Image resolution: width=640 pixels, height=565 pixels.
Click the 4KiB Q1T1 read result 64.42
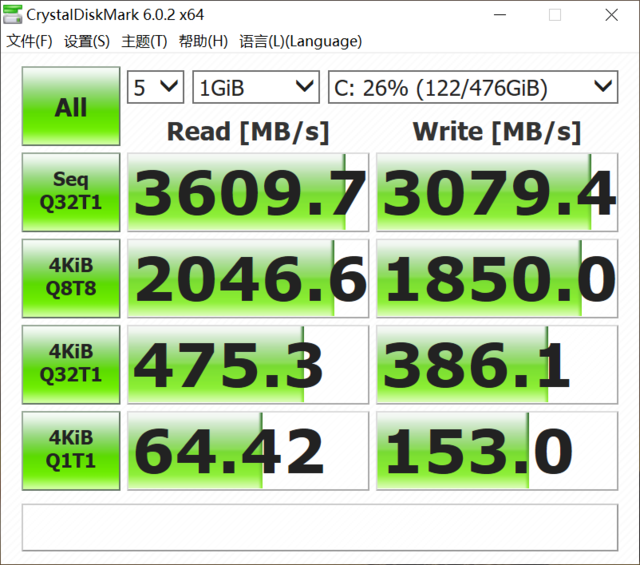click(x=248, y=451)
